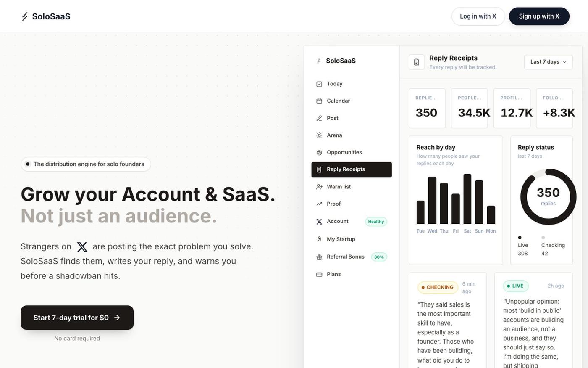Click the 350 replies donut chart
The width and height of the screenshot is (588, 368).
(548, 197)
